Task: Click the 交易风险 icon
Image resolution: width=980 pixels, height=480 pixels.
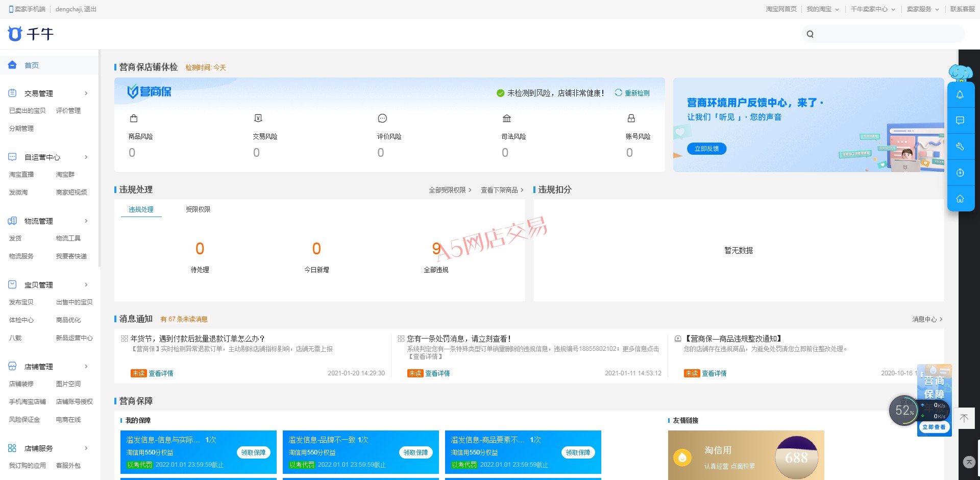Action: point(258,118)
